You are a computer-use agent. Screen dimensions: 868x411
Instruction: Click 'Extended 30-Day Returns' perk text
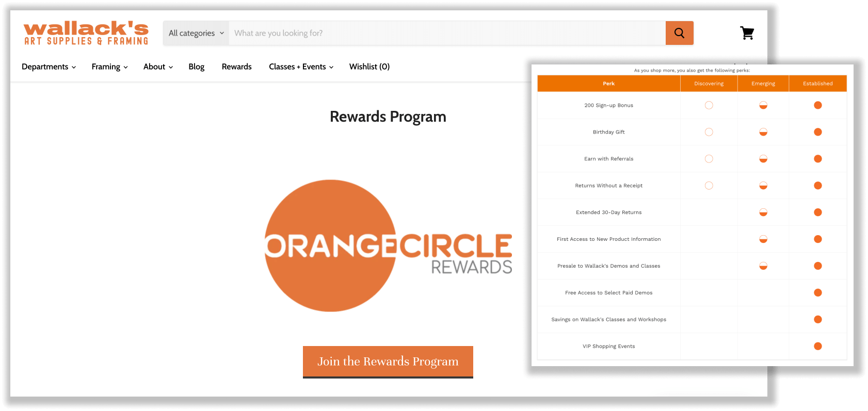click(x=609, y=212)
